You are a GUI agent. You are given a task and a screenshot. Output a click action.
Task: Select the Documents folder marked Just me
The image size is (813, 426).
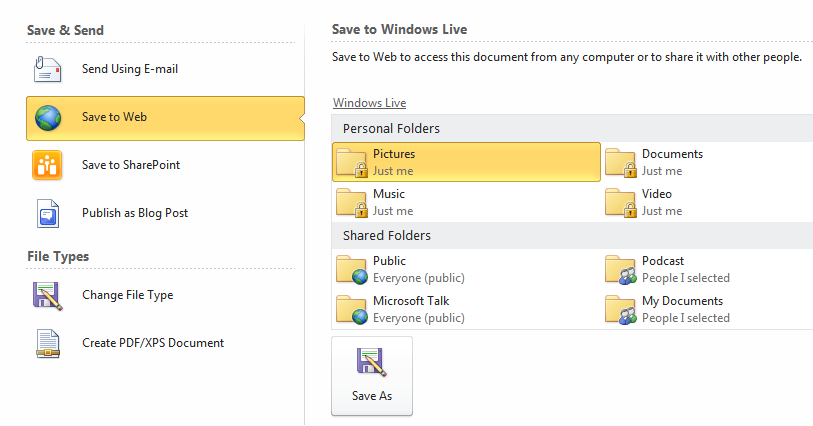(x=707, y=162)
